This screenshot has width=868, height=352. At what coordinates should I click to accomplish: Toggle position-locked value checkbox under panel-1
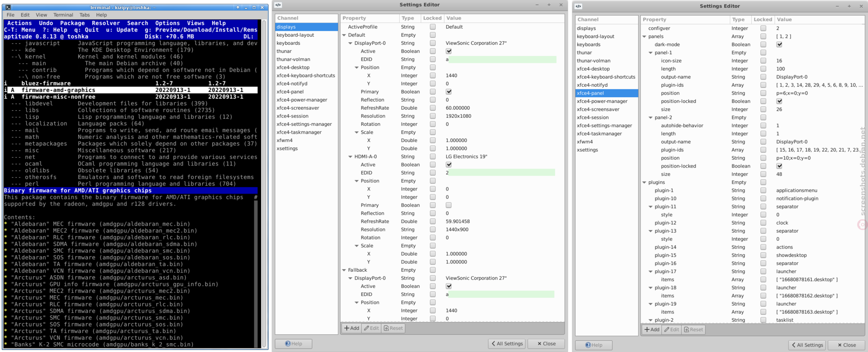779,101
